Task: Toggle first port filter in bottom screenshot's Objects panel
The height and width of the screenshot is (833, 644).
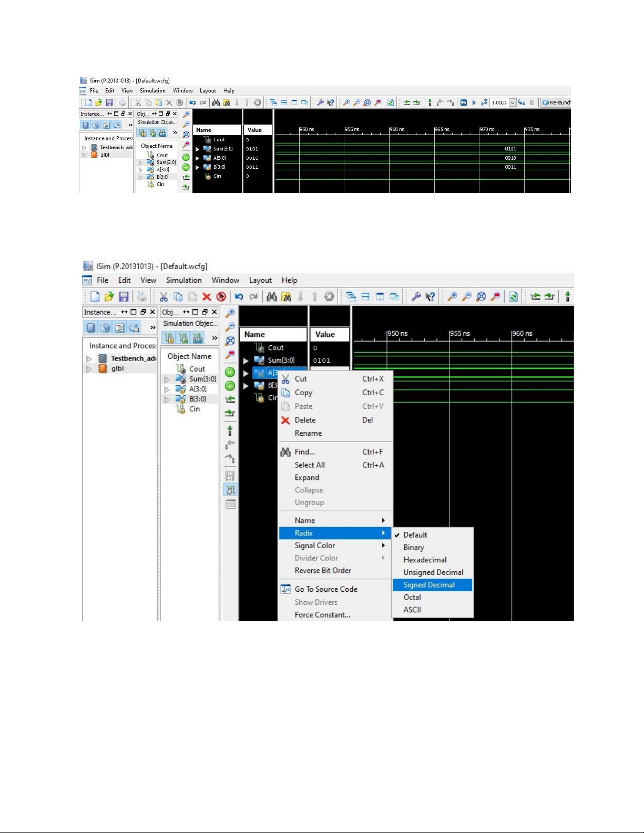Action: [x=169, y=338]
